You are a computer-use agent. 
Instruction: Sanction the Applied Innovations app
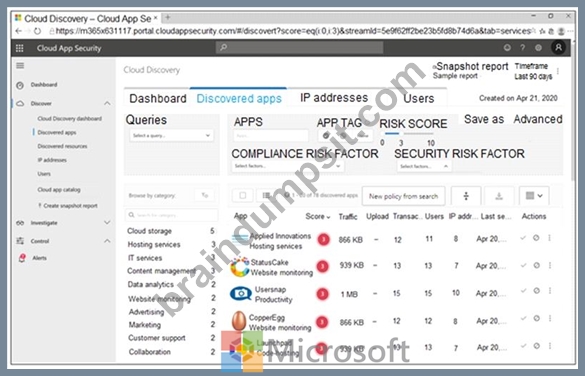pyautogui.click(x=523, y=238)
